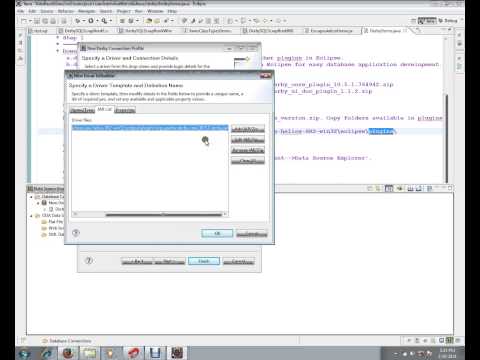480x360 pixels.
Task: Click the Open Perspective icon
Action: 413,21
